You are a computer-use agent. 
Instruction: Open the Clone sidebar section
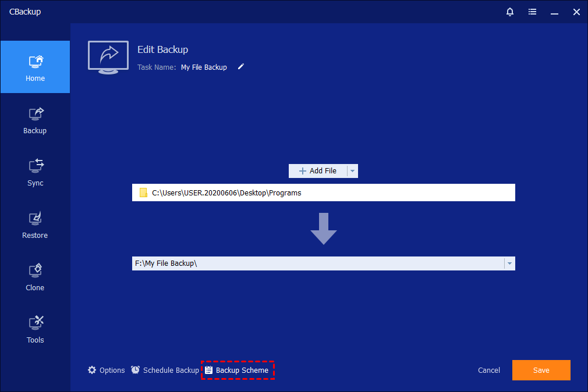(x=35, y=277)
